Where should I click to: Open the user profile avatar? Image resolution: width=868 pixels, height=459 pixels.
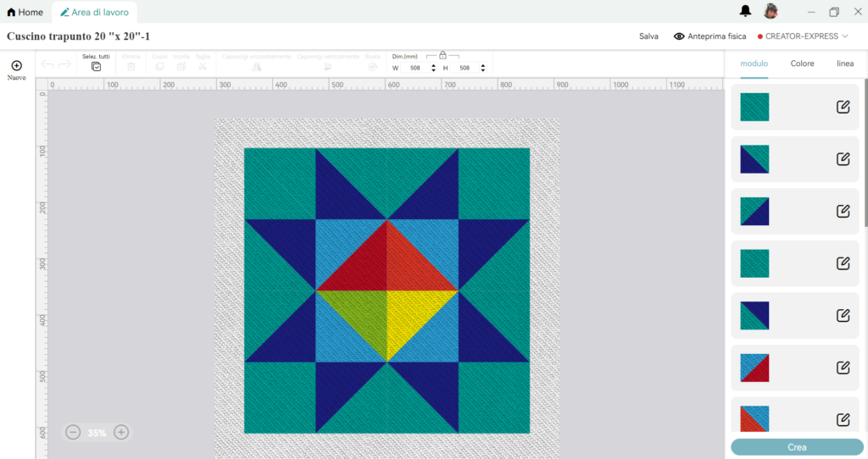(771, 11)
